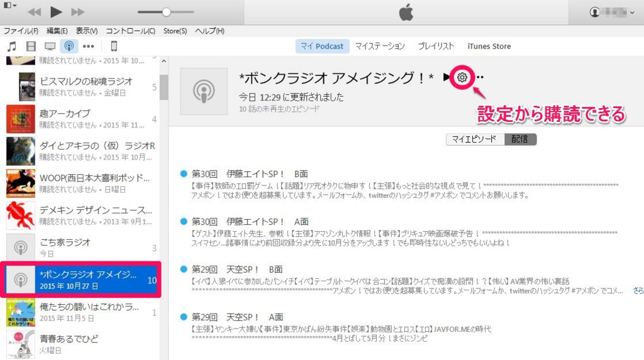Switch to マイエピソード view
The width and height of the screenshot is (644, 360).
pyautogui.click(x=475, y=139)
